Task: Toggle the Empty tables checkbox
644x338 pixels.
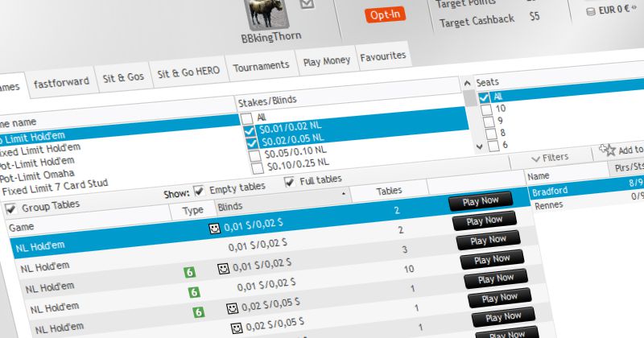Action: [199, 192]
